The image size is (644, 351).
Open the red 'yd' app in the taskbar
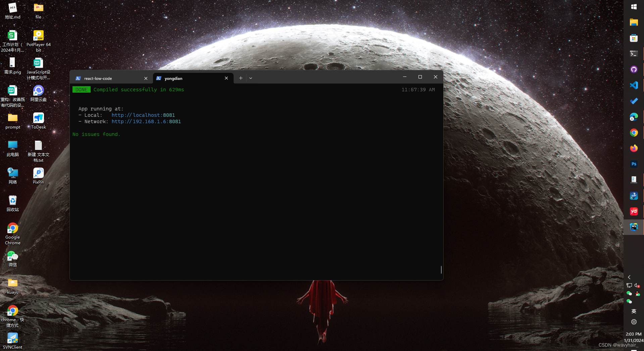pyautogui.click(x=634, y=211)
